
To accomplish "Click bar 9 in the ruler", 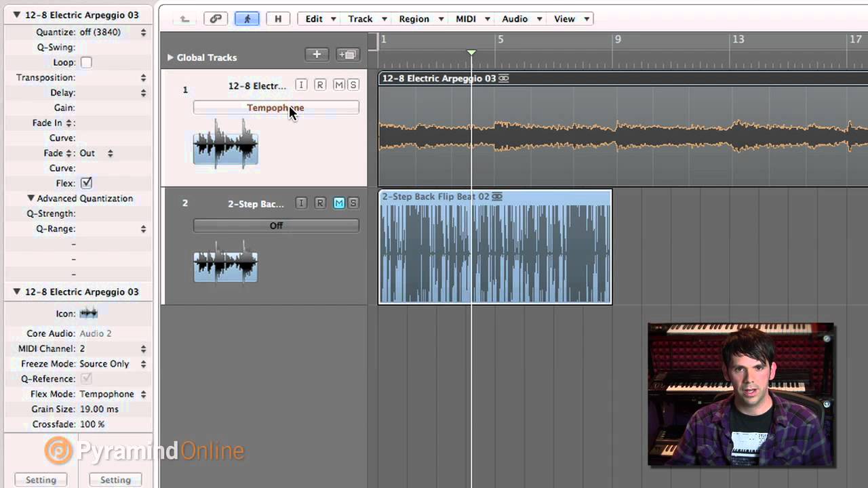I will (618, 39).
